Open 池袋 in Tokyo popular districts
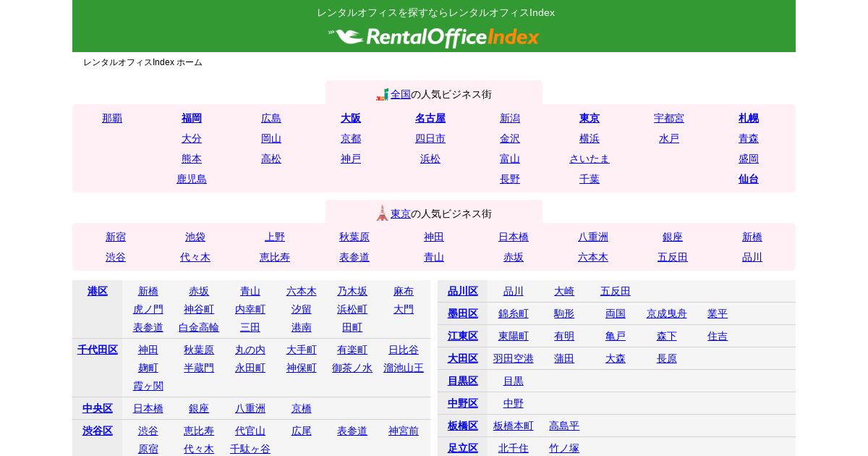This screenshot has width=868, height=456. [x=195, y=237]
